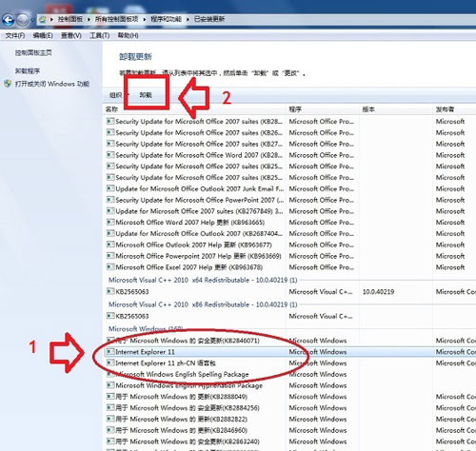The height and width of the screenshot is (451, 476).
Task: Click icon of Outlook 2007 Help (KB963677) row
Action: tap(110, 245)
